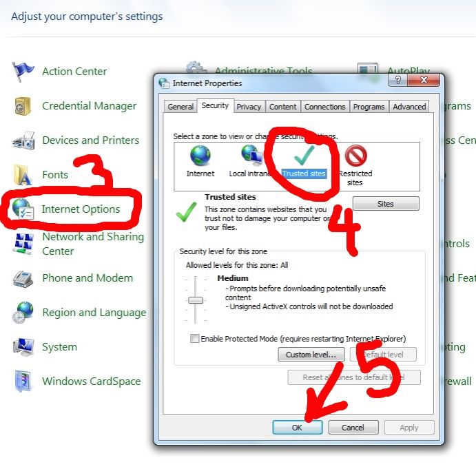Image resolution: width=476 pixels, height=471 pixels.
Task: Click the Apply button
Action: [x=409, y=428]
